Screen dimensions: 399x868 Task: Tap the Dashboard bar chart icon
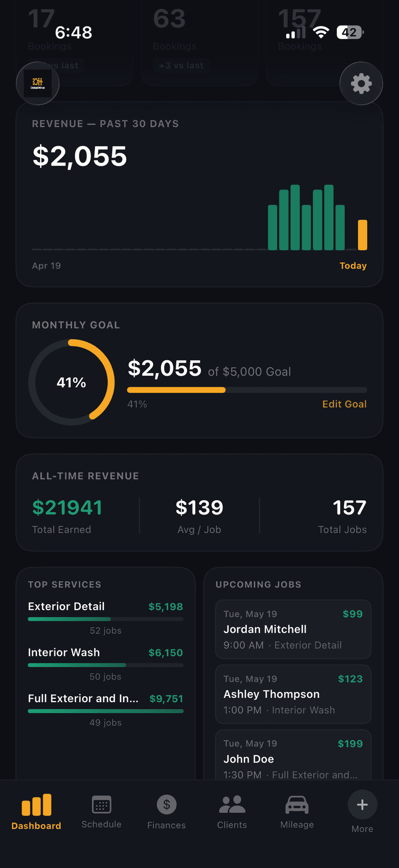pos(36,805)
